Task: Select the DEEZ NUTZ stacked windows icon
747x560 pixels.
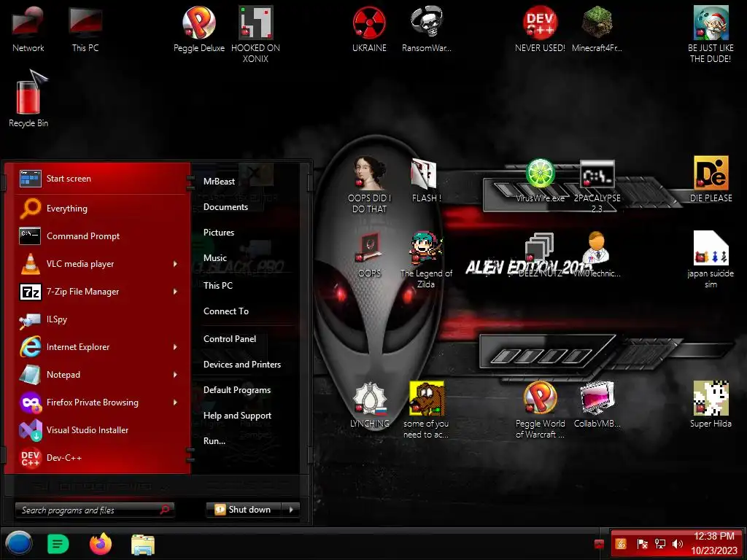Action: click(x=539, y=254)
